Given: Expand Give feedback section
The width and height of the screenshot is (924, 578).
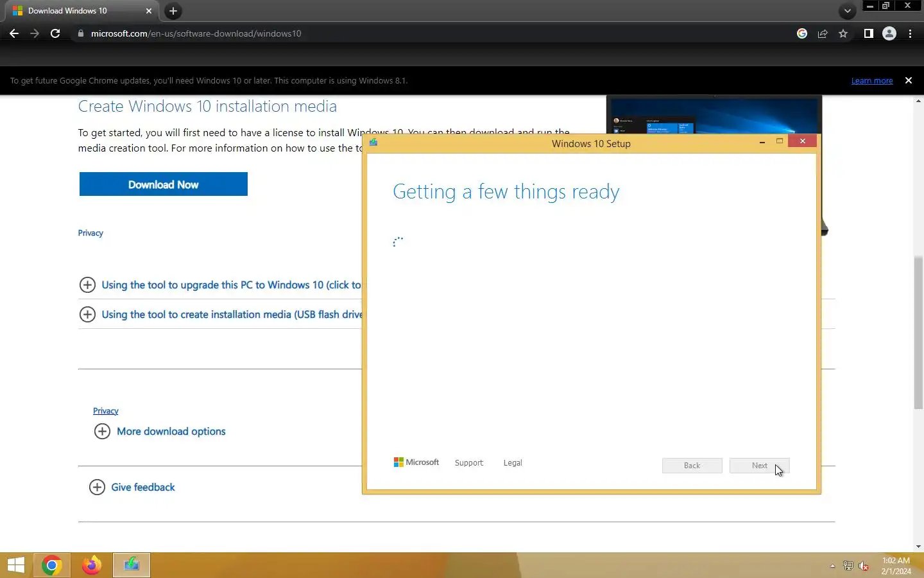Looking at the screenshot, I should pyautogui.click(x=132, y=487).
